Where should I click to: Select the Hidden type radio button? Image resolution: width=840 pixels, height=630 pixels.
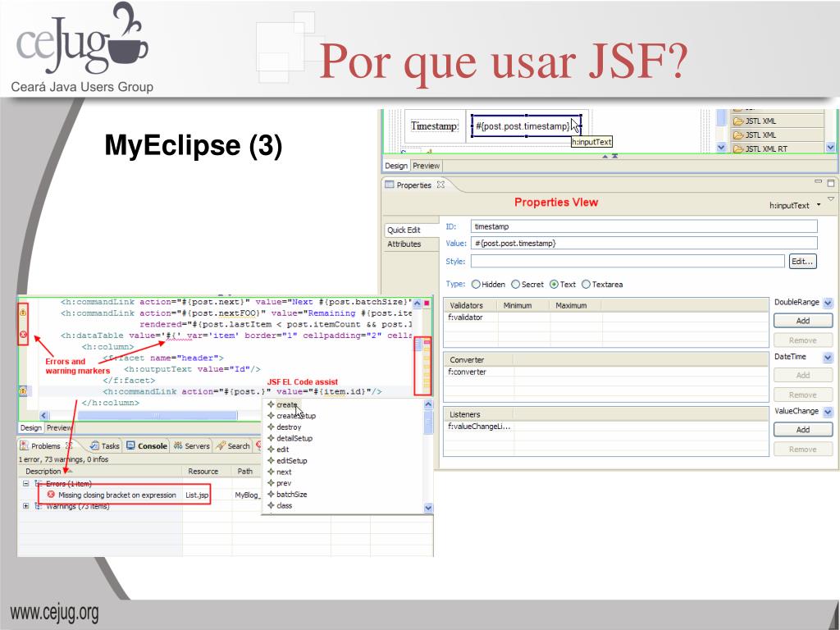point(476,285)
